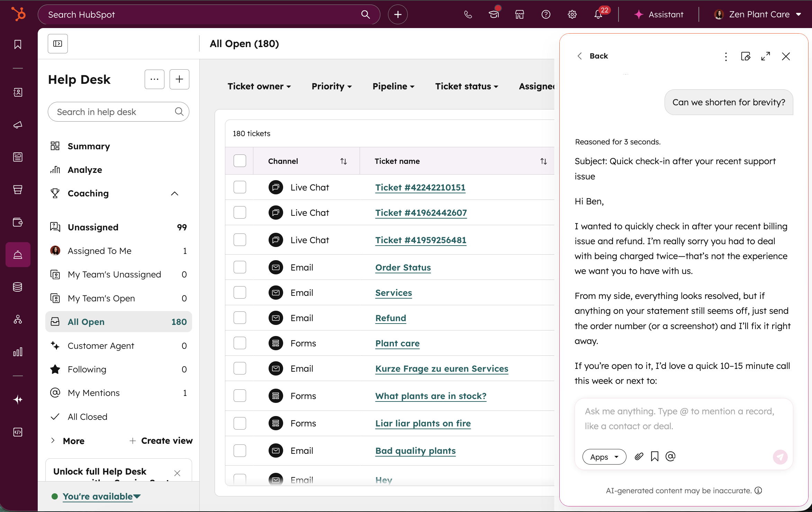Open the HubSpot Marketplace icon

tap(520, 15)
